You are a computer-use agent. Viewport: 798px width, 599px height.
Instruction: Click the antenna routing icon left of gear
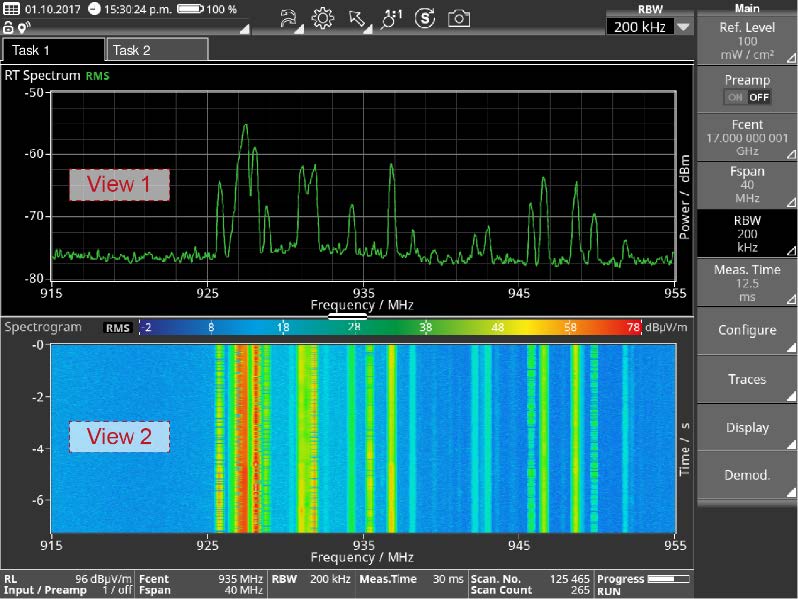pos(288,18)
